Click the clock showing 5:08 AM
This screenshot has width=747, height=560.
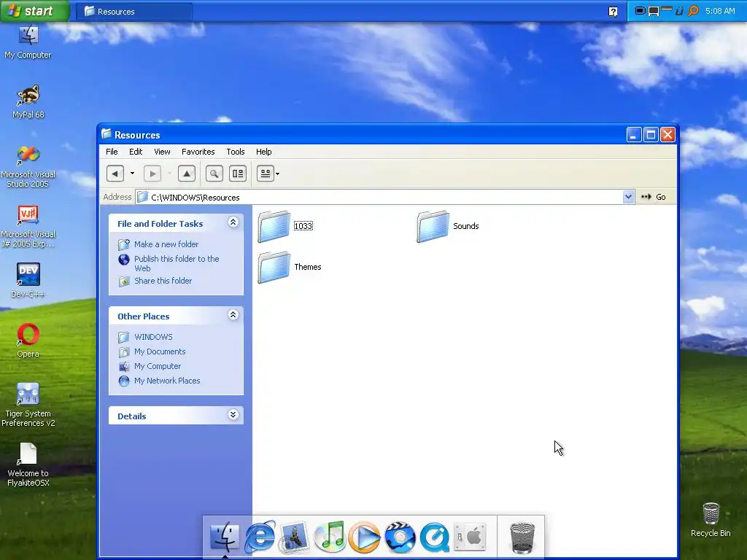point(720,11)
